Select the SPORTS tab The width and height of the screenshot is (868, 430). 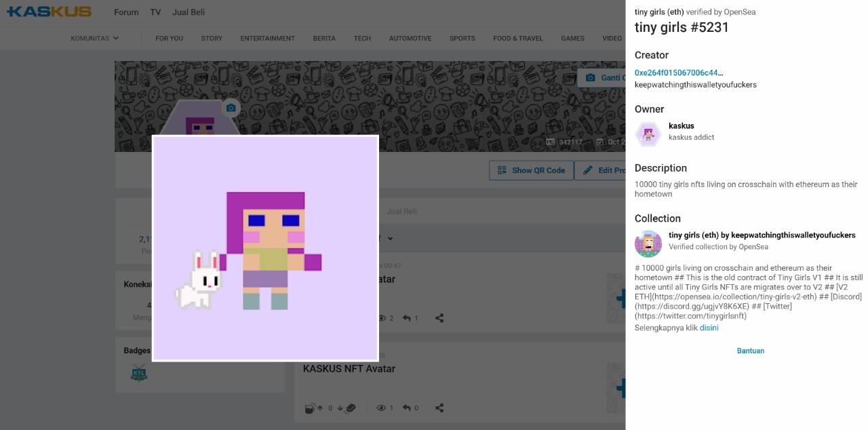462,38
